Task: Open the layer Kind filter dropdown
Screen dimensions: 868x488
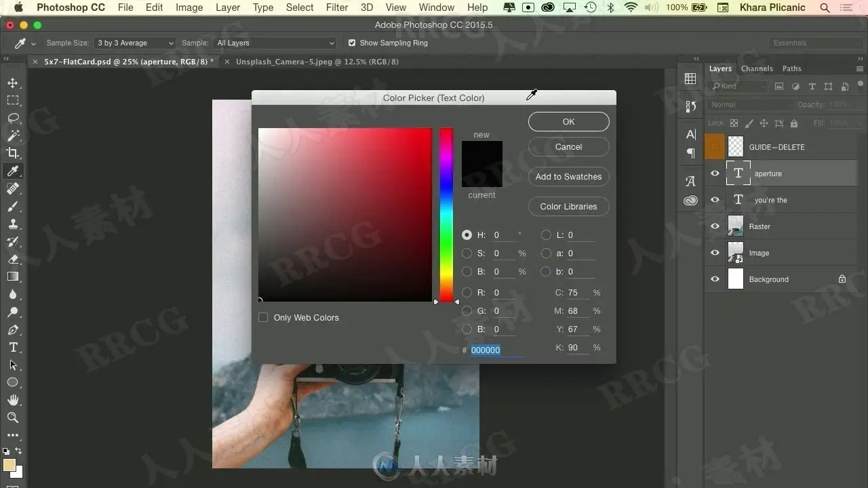Action: [x=737, y=87]
